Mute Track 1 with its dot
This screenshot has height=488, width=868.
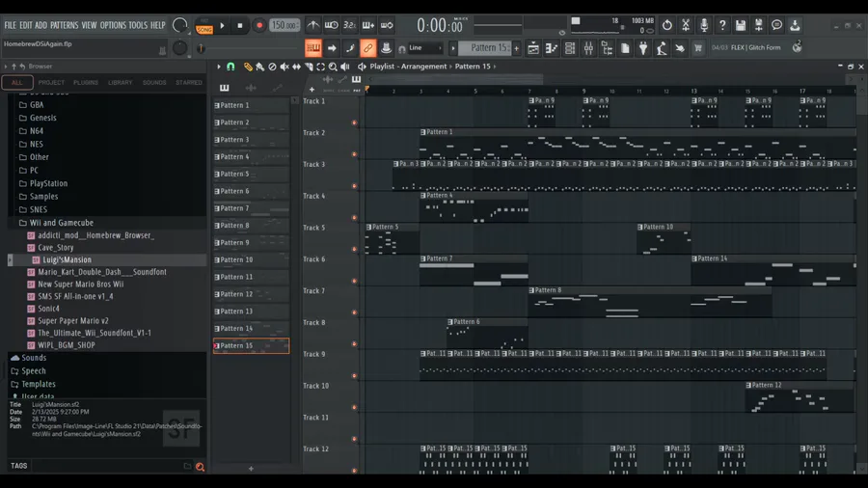pyautogui.click(x=354, y=122)
